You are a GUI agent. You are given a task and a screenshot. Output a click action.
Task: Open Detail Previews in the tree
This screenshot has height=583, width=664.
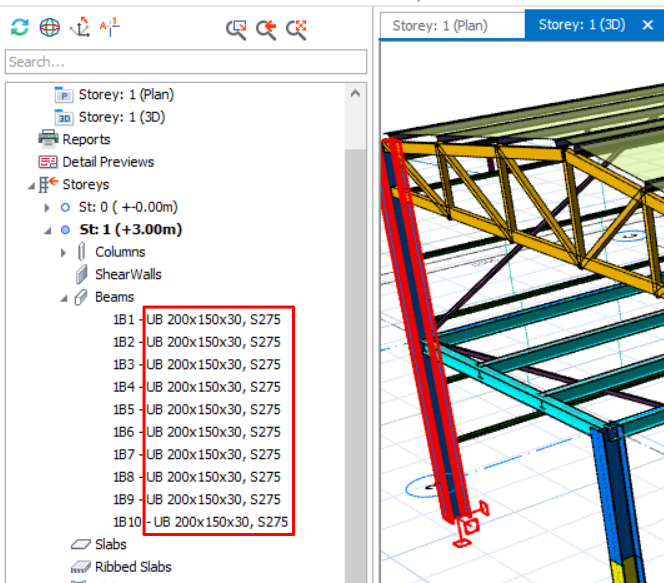pos(107,162)
